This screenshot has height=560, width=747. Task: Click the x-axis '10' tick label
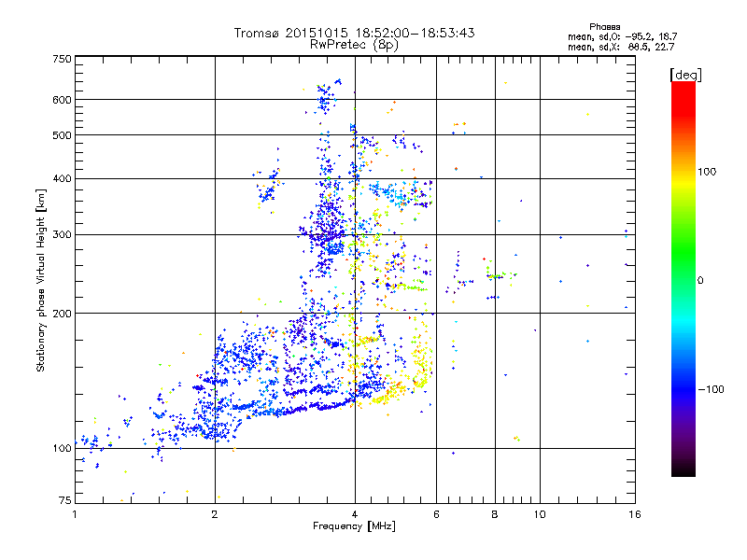pos(540,514)
